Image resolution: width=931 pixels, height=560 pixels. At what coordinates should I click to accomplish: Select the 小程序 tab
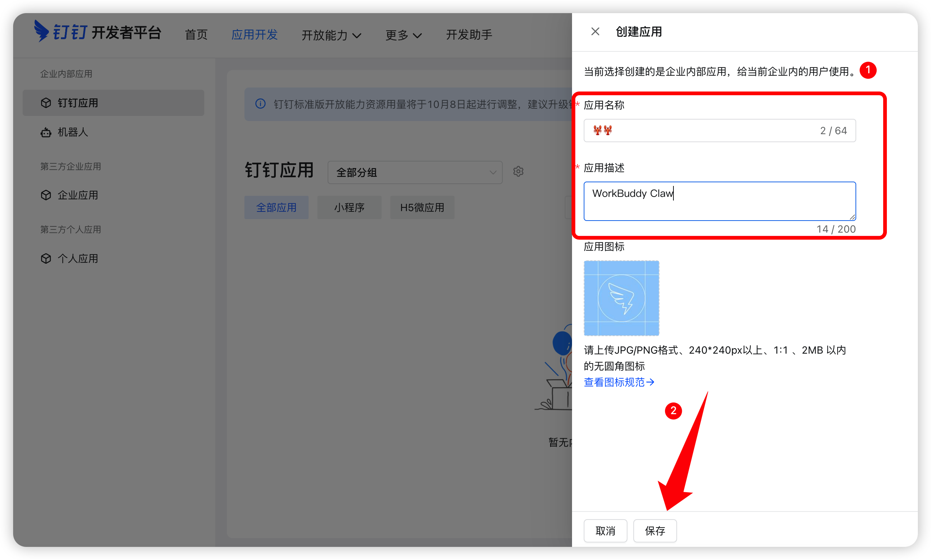(x=349, y=207)
